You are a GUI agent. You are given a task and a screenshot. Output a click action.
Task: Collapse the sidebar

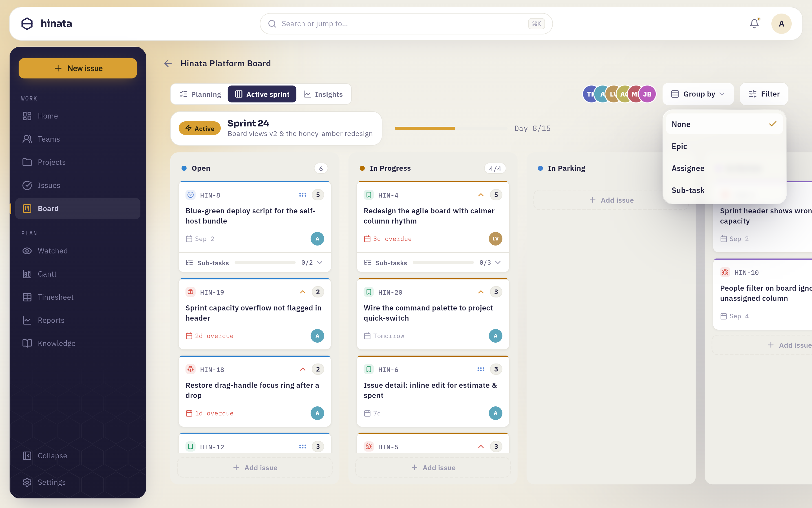tap(78, 456)
